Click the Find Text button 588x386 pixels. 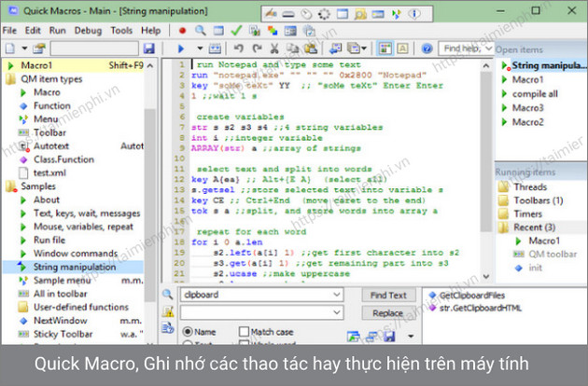(x=388, y=296)
